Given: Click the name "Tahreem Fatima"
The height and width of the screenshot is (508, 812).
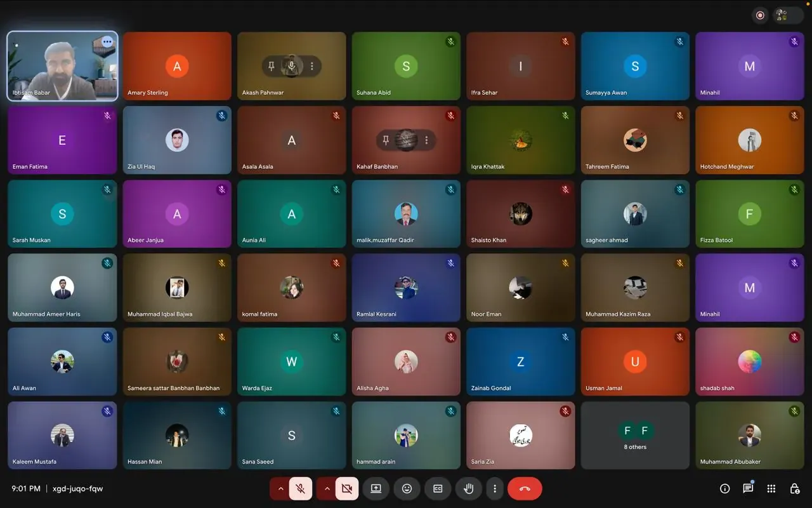Looking at the screenshot, I should [x=607, y=166].
